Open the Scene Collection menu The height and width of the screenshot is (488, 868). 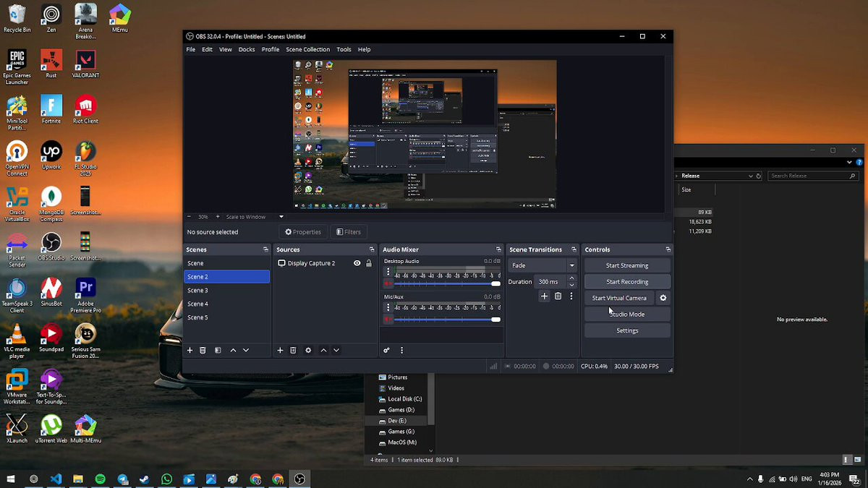307,50
